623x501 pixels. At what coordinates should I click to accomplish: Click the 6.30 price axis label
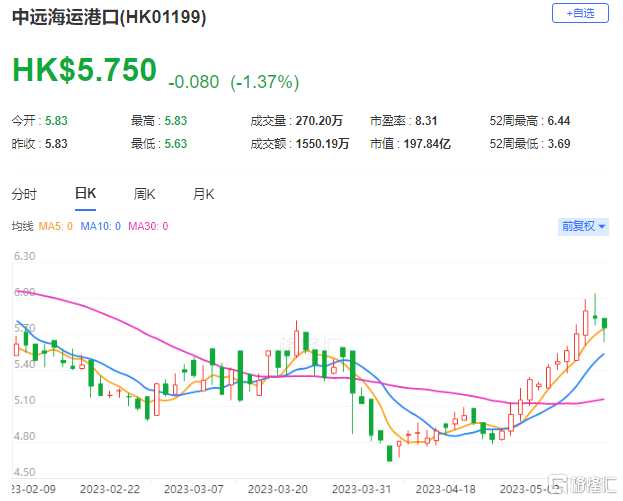click(x=25, y=256)
